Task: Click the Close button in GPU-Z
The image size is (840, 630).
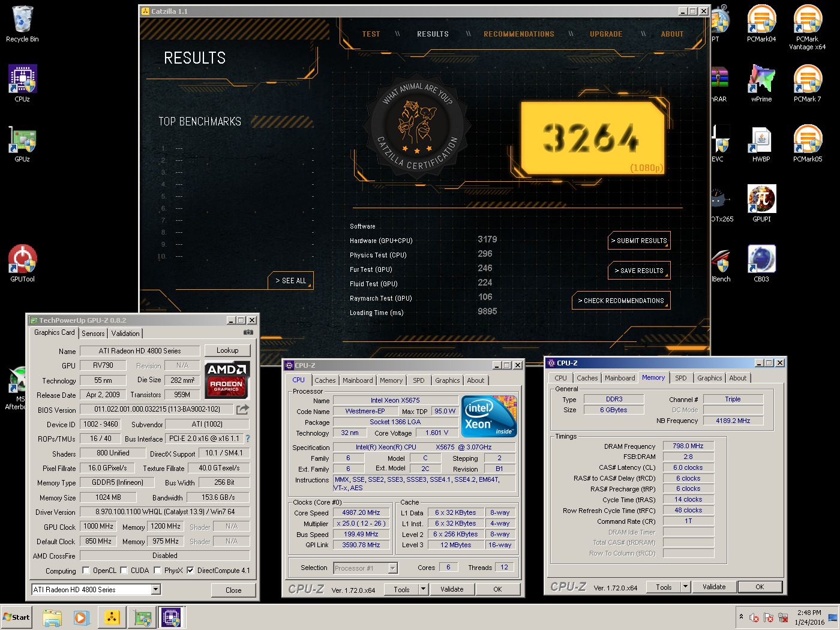Action: point(233,590)
